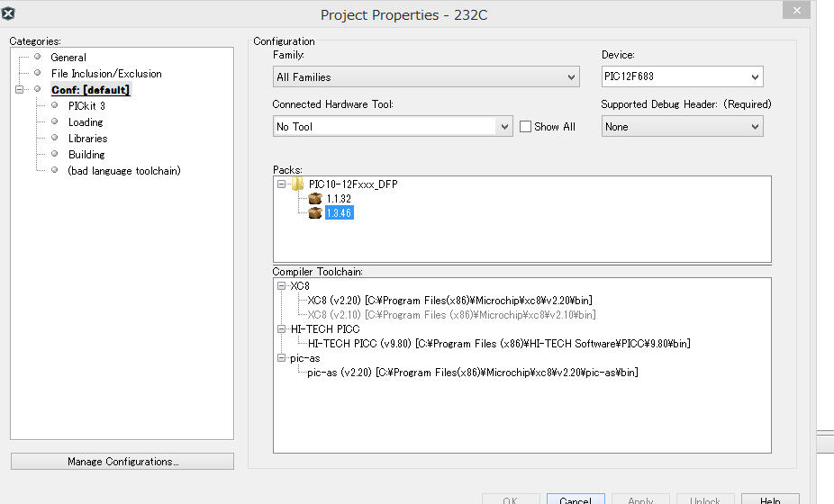This screenshot has width=834, height=504.
Task: Select the General category bullet icon
Action: coord(37,57)
